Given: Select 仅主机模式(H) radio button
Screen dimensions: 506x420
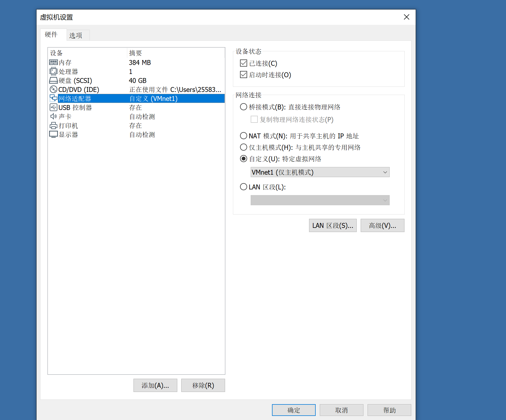Looking at the screenshot, I should click(x=243, y=147).
